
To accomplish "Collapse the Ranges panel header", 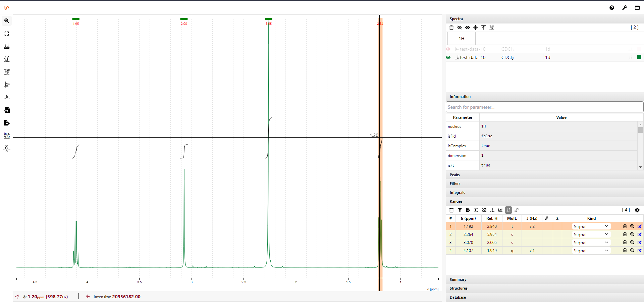I will coord(545,201).
